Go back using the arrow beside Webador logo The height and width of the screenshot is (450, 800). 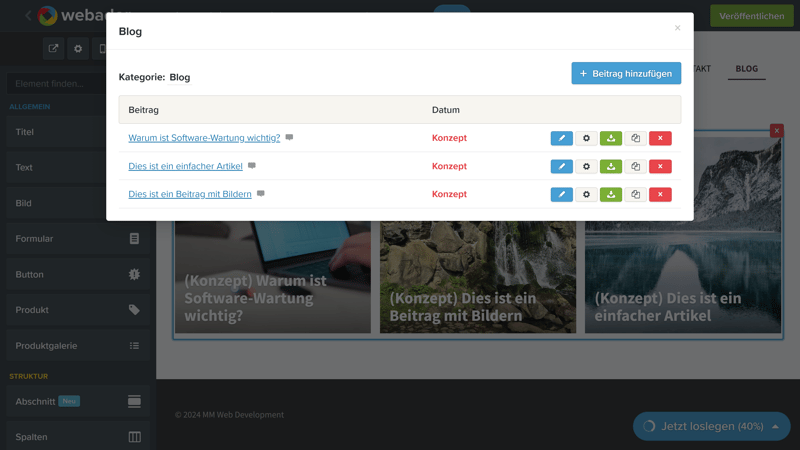pos(28,16)
